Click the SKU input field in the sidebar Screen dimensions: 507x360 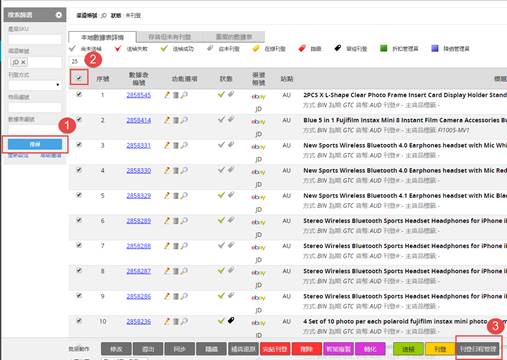(x=35, y=39)
